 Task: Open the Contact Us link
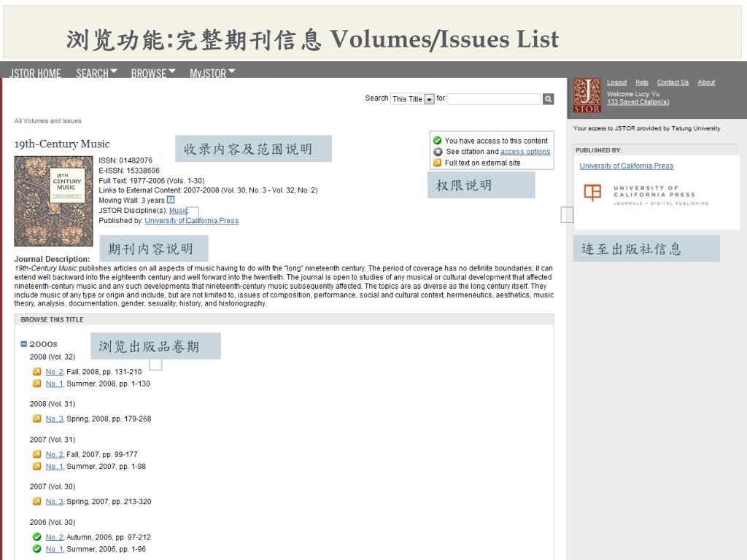[x=673, y=82]
